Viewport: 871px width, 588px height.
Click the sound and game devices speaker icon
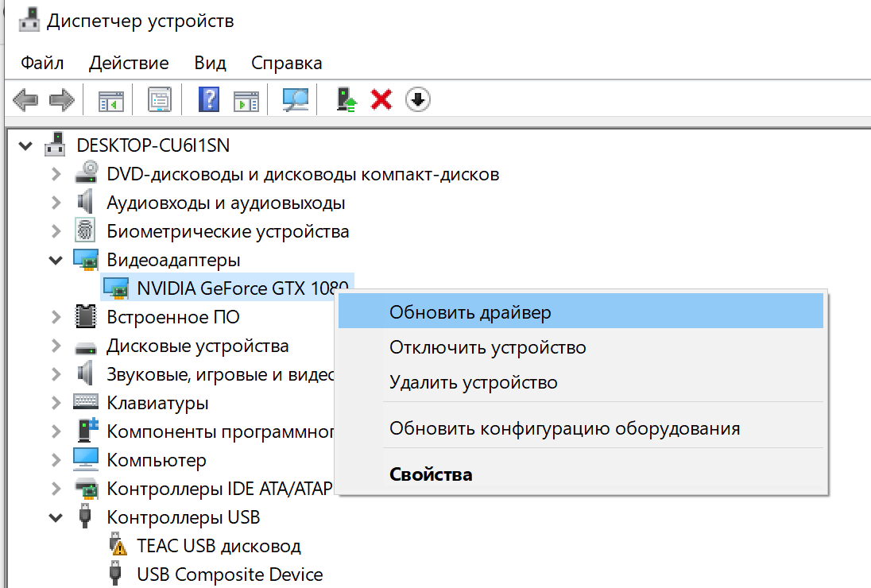pos(85,373)
